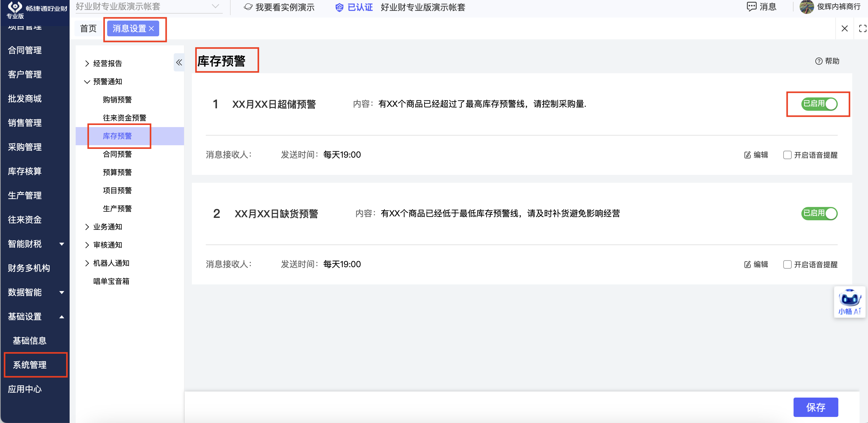Open the 小畅 AI assistant robot icon
The image size is (868, 423).
849,299
